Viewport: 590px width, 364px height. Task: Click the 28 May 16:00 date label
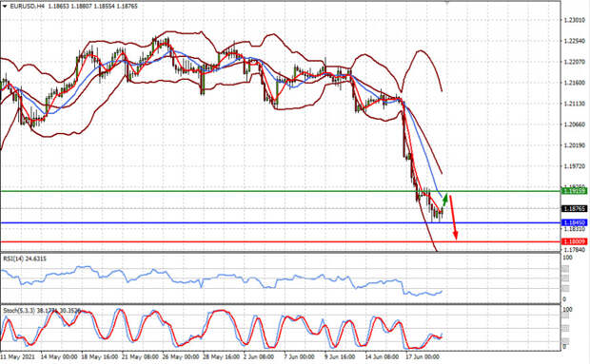221,356
